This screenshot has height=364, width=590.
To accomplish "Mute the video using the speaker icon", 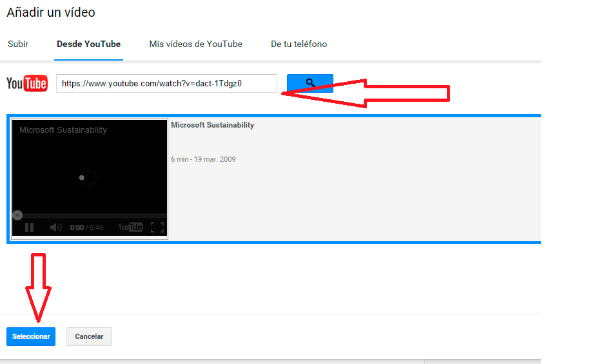I will click(55, 227).
